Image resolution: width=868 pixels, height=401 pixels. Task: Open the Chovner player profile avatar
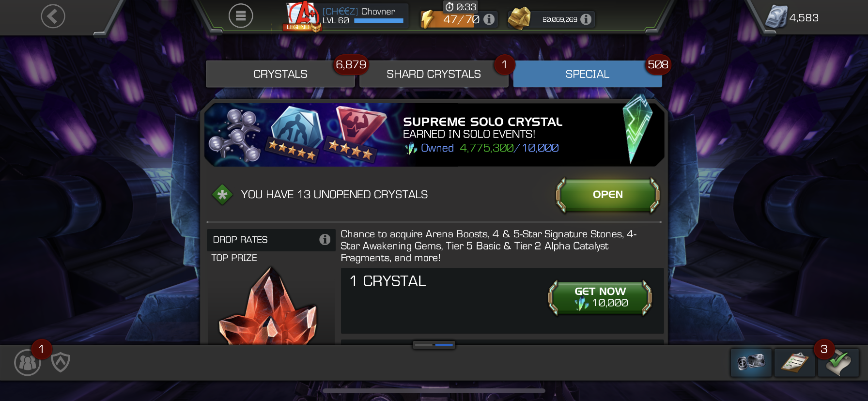pos(302,16)
